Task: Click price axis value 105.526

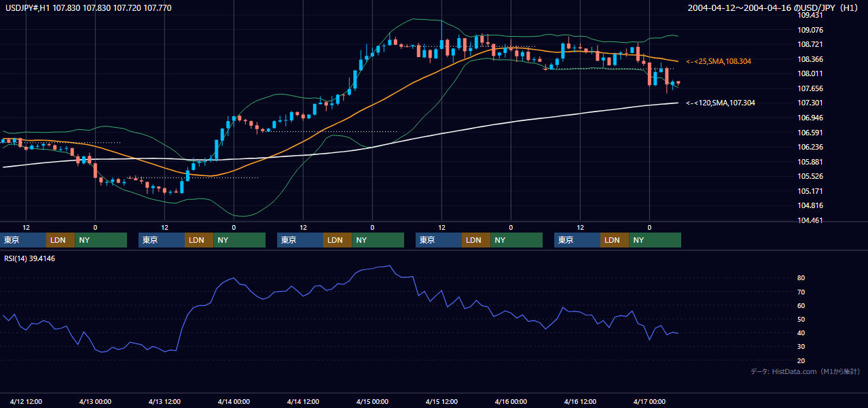Action: pos(810,176)
